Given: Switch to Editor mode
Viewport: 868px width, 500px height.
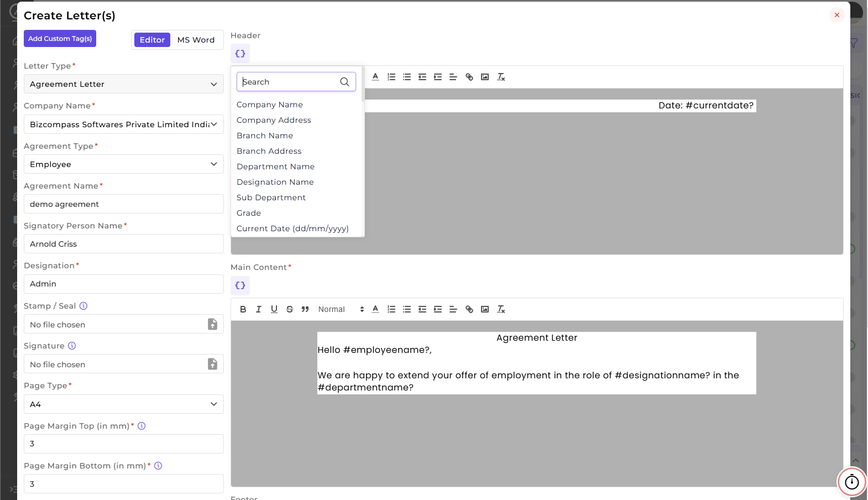Looking at the screenshot, I should tap(152, 40).
